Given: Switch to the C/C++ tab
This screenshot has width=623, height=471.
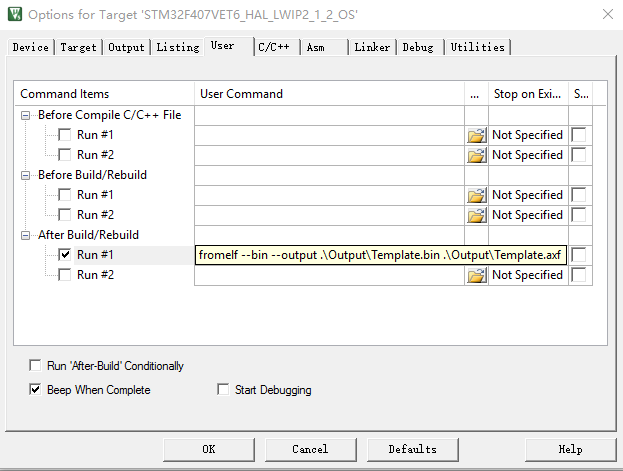Looking at the screenshot, I should pyautogui.click(x=277, y=47).
